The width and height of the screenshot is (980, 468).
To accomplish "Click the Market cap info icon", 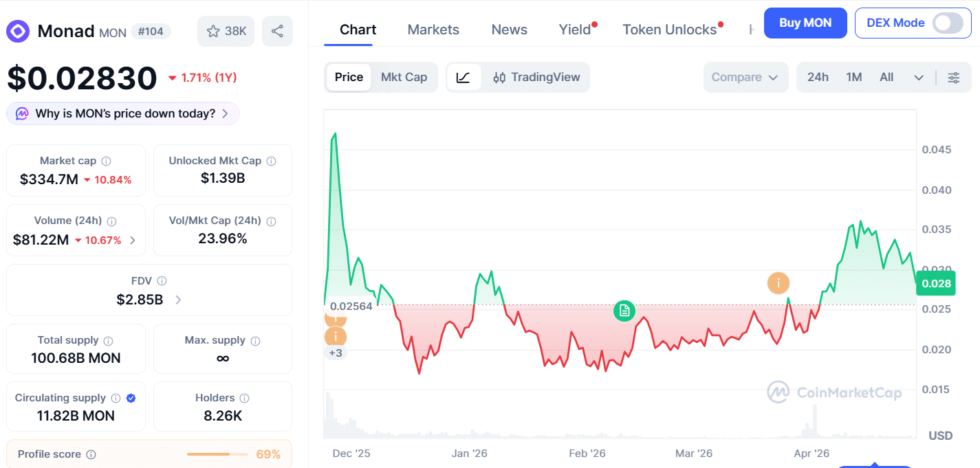I will [106, 161].
